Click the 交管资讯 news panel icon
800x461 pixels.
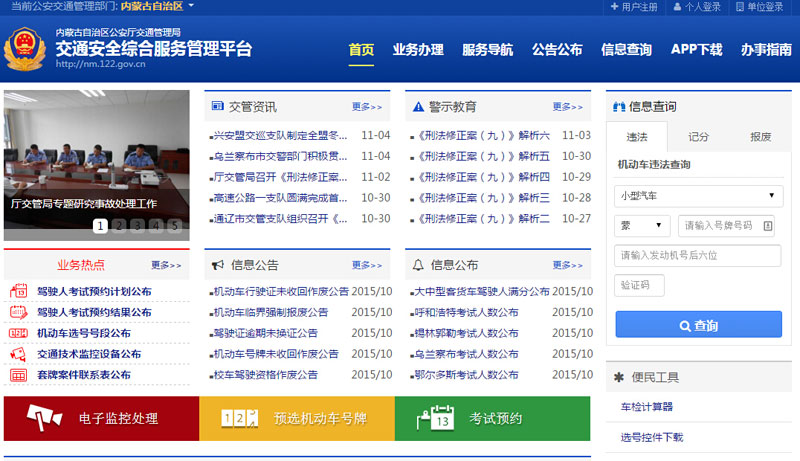click(217, 106)
